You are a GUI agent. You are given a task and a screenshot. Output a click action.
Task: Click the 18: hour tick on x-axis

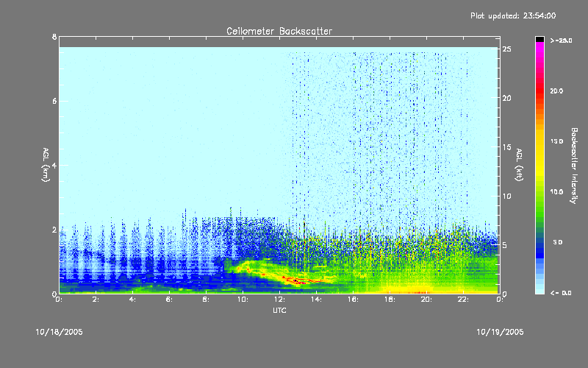390,300
